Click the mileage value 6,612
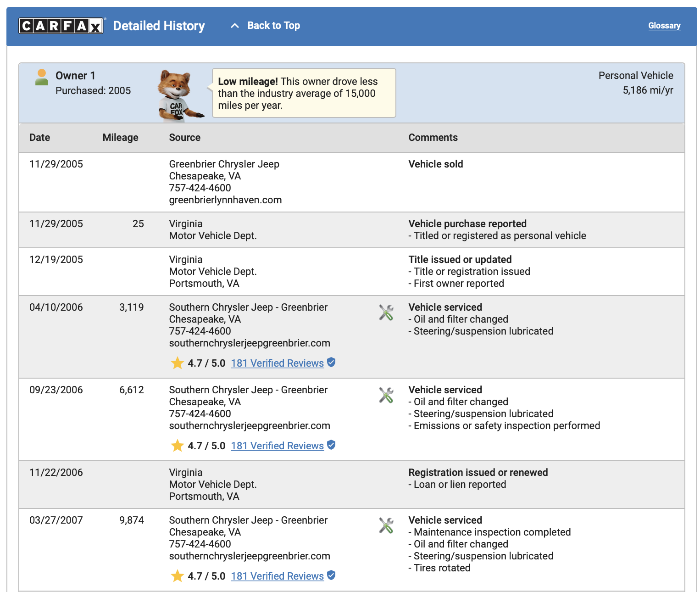 point(132,390)
